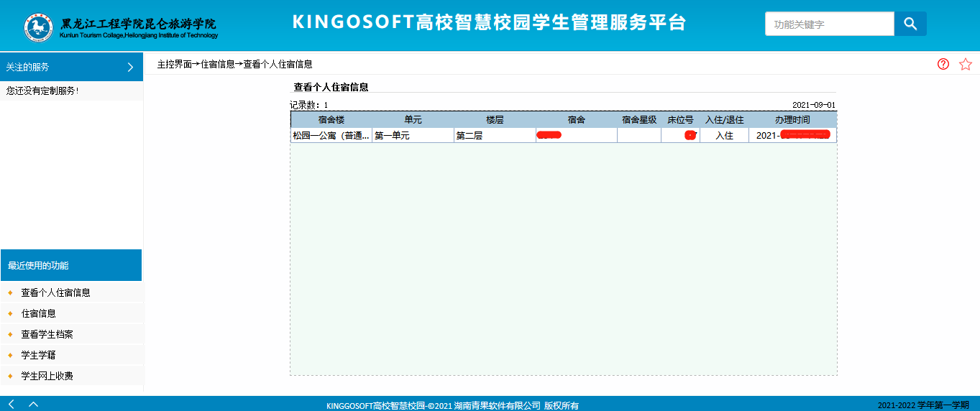Click the up arrow in bottom bar
The width and height of the screenshot is (980, 411).
(x=33, y=404)
